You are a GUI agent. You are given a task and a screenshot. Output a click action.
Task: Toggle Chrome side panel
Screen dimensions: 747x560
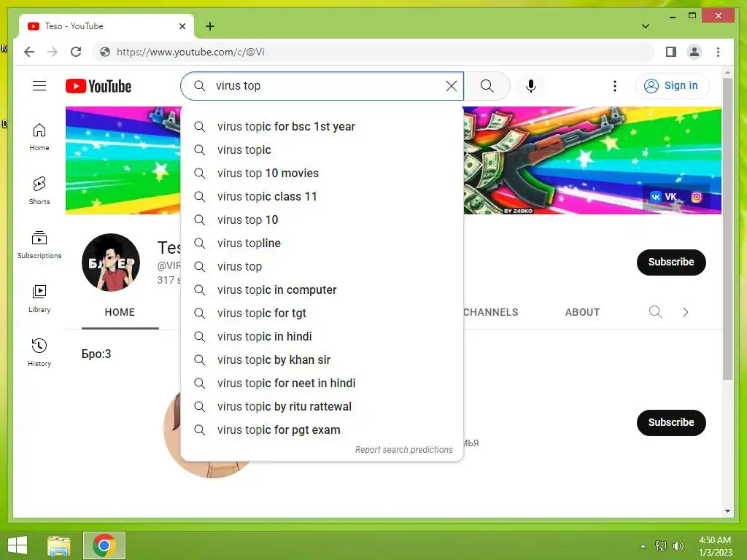(x=671, y=52)
